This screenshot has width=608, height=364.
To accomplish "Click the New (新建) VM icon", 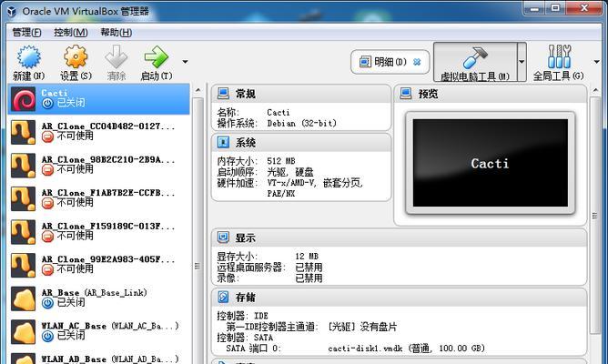I will pos(28,57).
